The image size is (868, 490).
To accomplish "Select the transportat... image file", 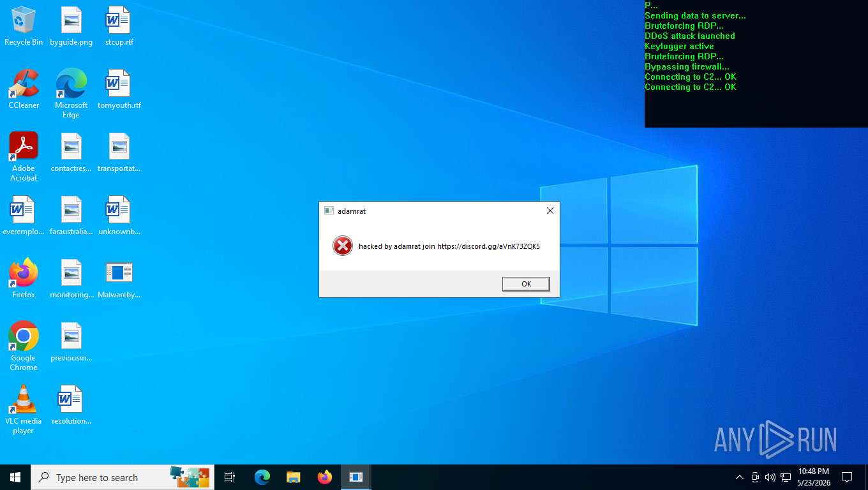I will coord(119,152).
